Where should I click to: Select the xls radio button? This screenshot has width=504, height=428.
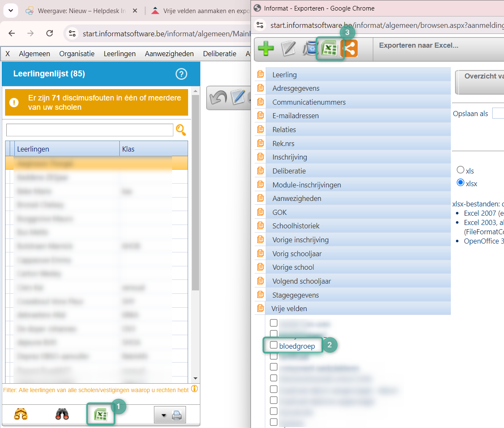pyautogui.click(x=461, y=170)
